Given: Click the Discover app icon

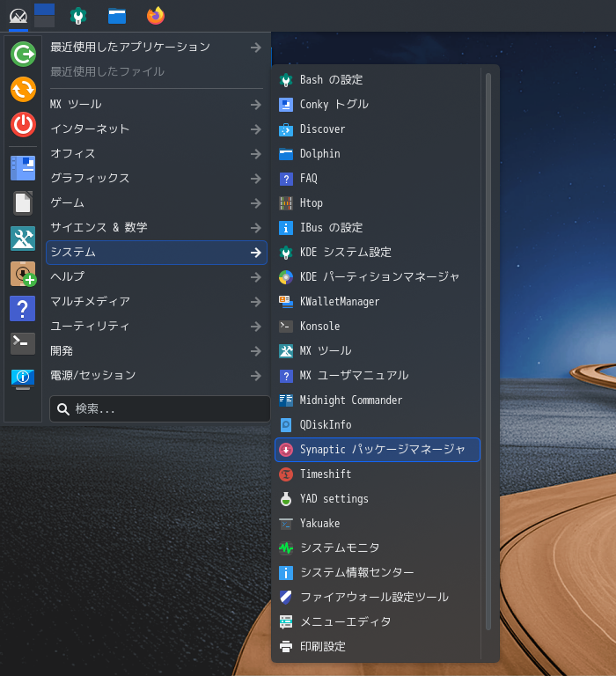Looking at the screenshot, I should point(285,129).
